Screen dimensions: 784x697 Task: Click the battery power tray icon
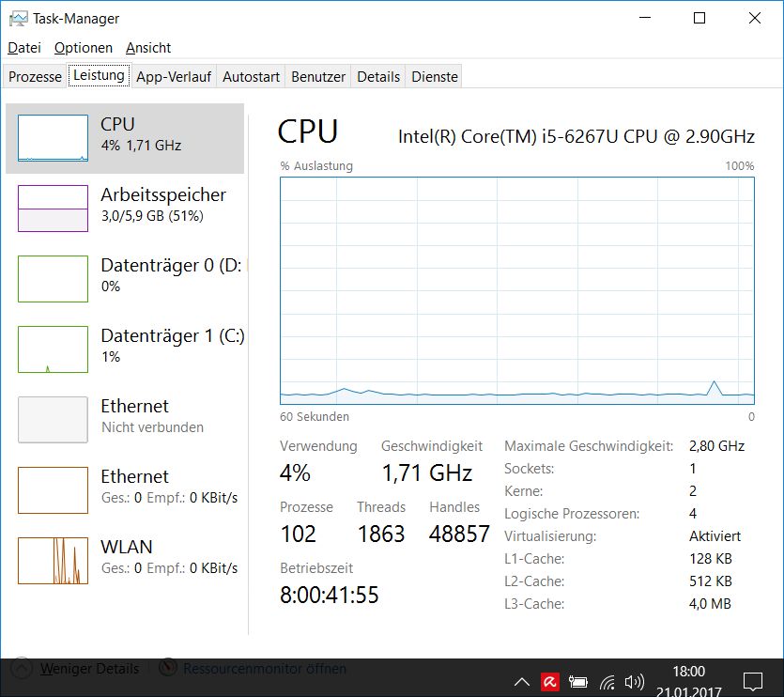coord(578,682)
